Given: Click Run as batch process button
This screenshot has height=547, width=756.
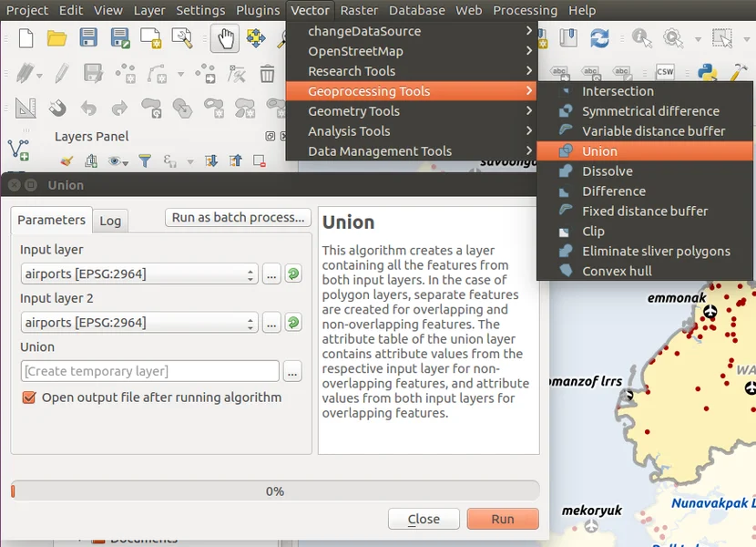Looking at the screenshot, I should point(238,218).
